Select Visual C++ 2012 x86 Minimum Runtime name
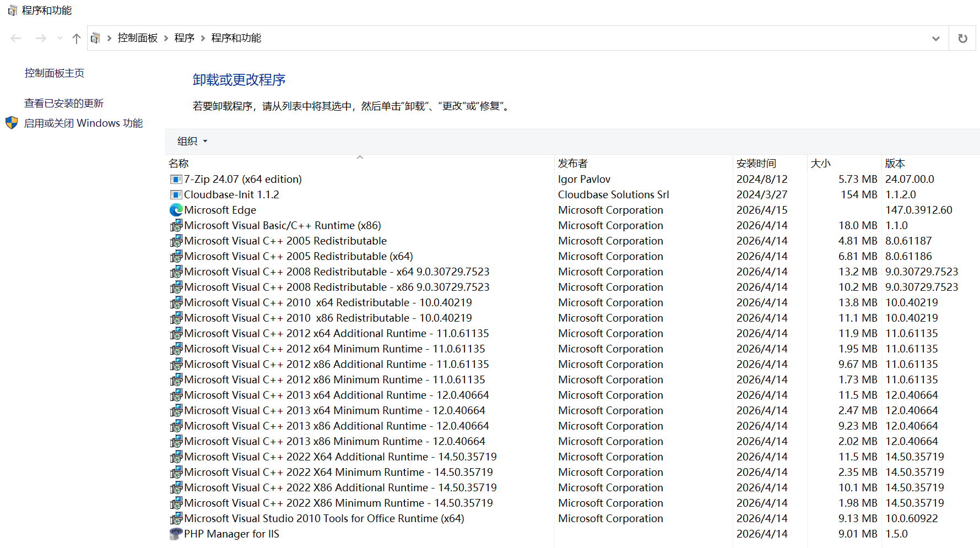 tap(335, 380)
